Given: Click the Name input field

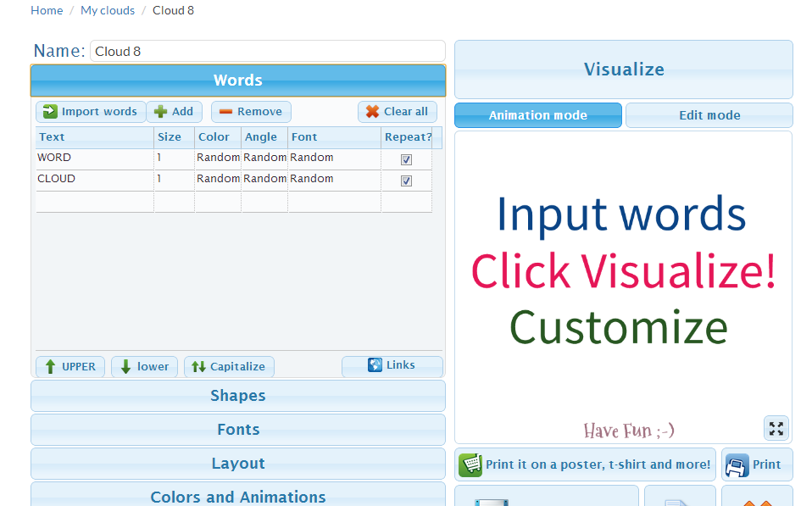Looking at the screenshot, I should click(268, 51).
